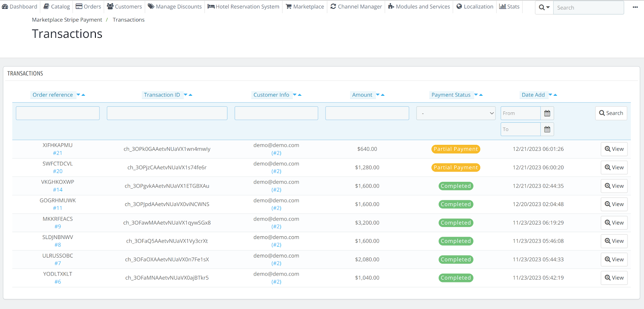The height and width of the screenshot is (309, 644).
Task: Sort Order reference column descending
Action: [x=78, y=95]
